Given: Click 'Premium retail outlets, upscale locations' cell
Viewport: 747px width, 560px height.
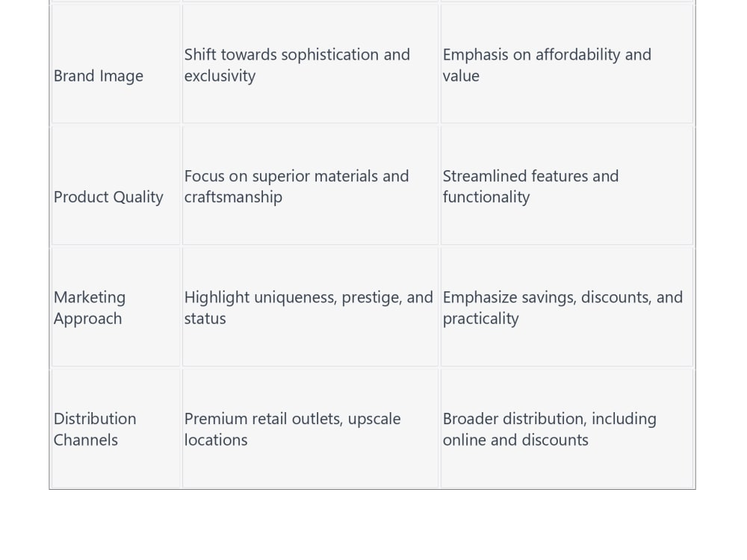Looking at the screenshot, I should 310,429.
